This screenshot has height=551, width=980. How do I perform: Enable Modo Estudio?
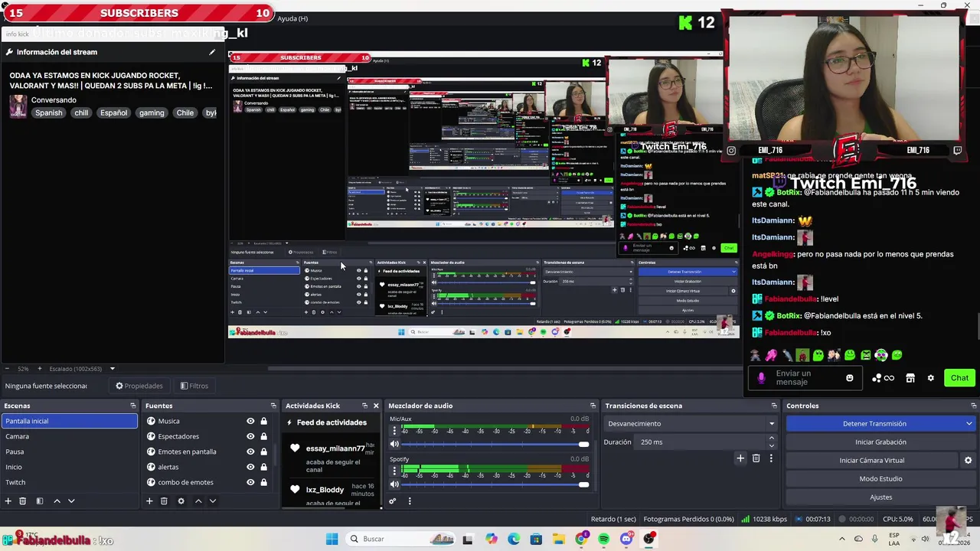point(880,479)
